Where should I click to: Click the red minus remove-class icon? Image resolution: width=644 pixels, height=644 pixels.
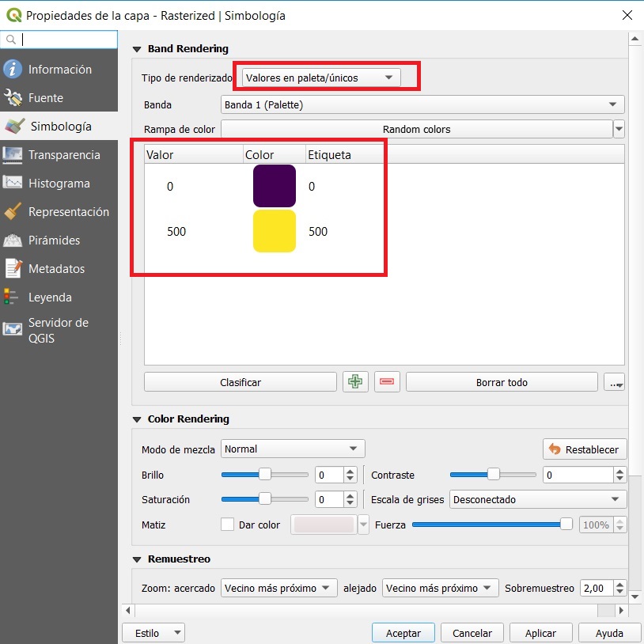pos(387,382)
